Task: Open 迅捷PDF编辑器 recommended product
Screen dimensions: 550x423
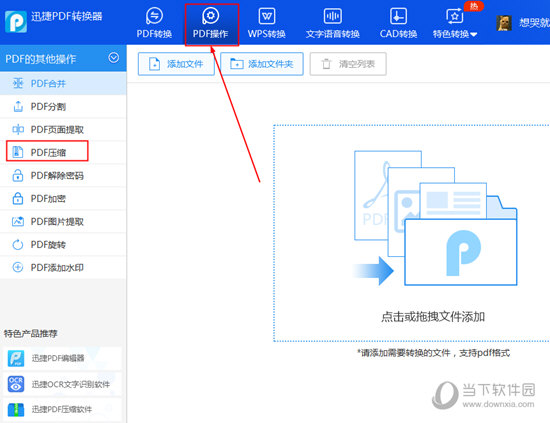Action: tap(62, 358)
